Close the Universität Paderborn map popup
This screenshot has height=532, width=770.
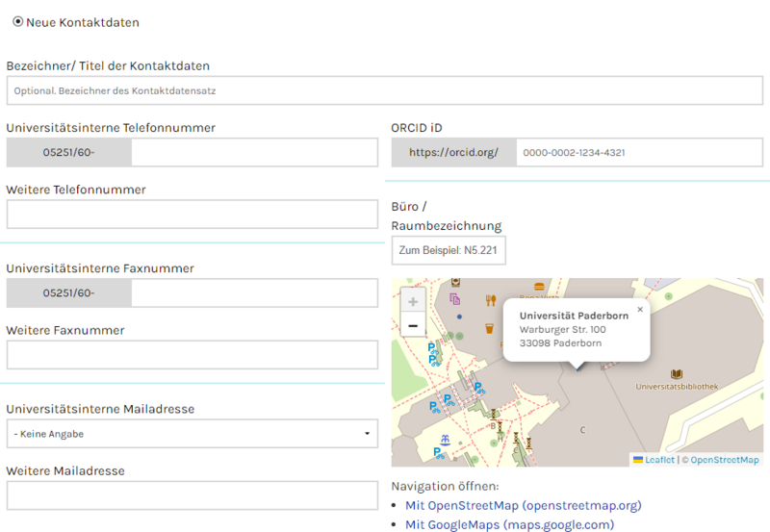click(x=640, y=310)
